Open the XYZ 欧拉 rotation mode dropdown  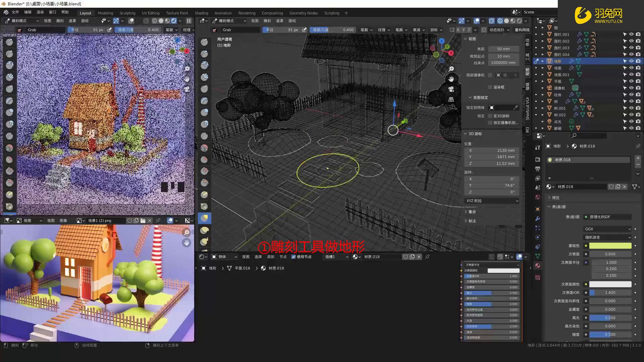coord(492,201)
